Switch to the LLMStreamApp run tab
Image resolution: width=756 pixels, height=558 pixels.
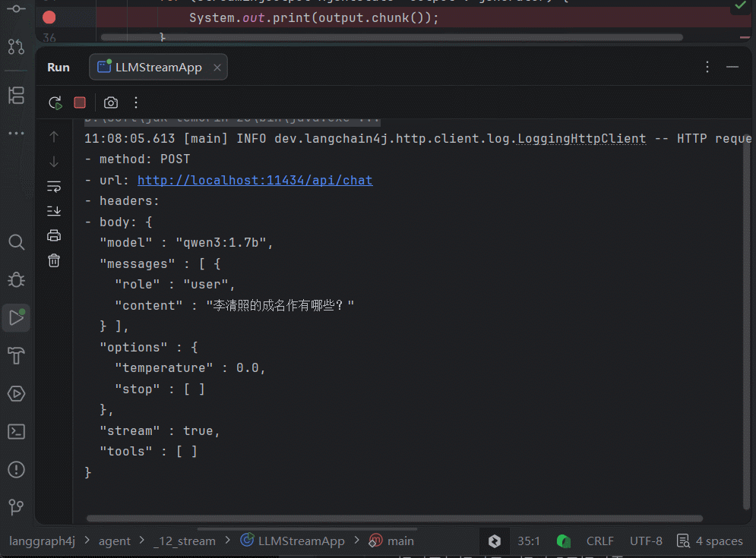(158, 67)
